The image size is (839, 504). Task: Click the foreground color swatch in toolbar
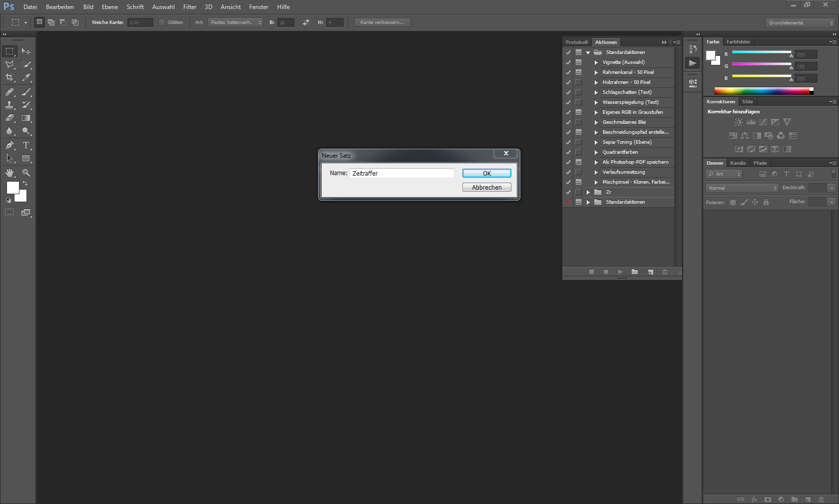click(13, 188)
